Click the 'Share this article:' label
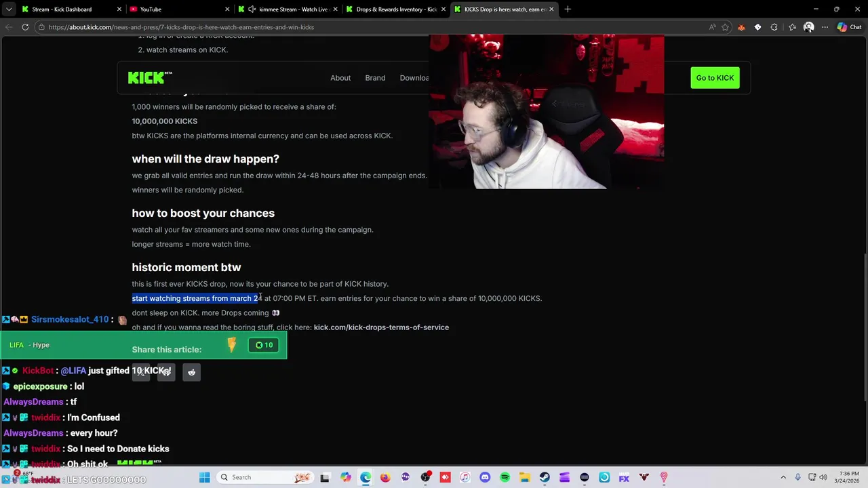The image size is (868, 488). 167,350
